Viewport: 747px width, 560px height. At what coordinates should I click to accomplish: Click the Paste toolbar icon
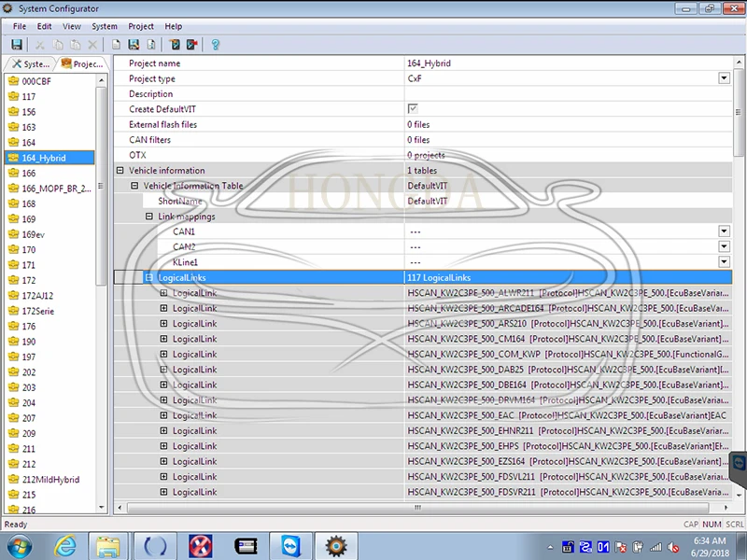[76, 45]
